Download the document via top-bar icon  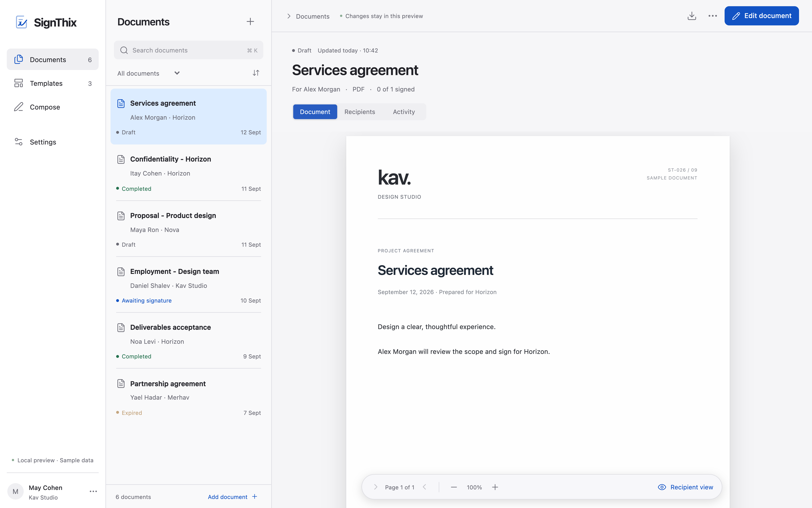pos(692,16)
